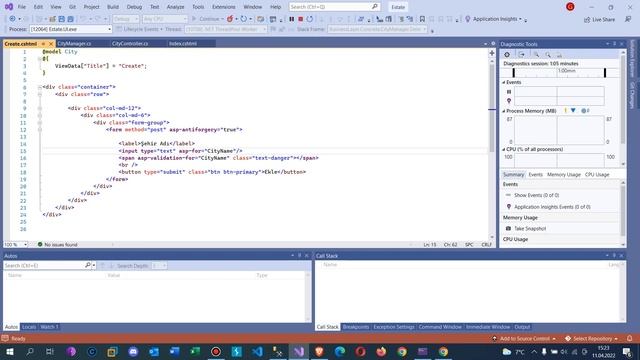Click the Hot Reload flame icon
The width and height of the screenshot is (640, 360).
(230, 19)
